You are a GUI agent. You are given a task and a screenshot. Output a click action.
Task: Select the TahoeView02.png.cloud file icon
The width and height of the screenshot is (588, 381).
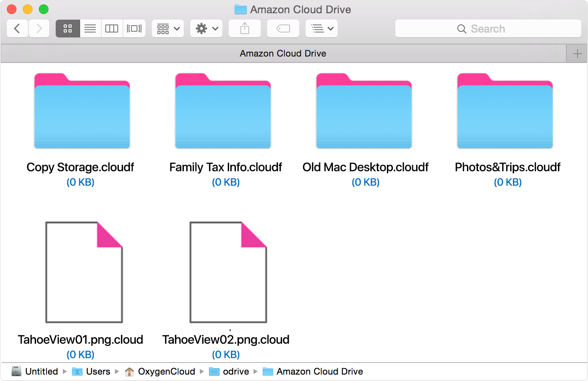(x=228, y=272)
